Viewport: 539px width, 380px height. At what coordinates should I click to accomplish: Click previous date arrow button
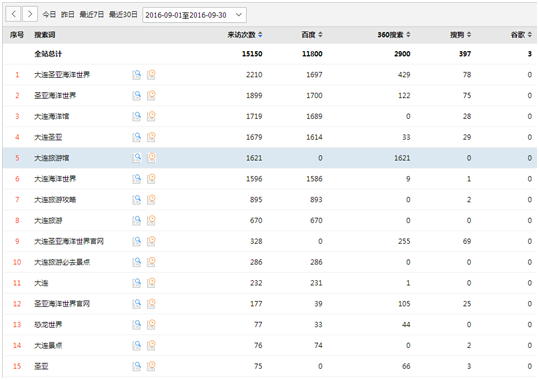[x=13, y=14]
